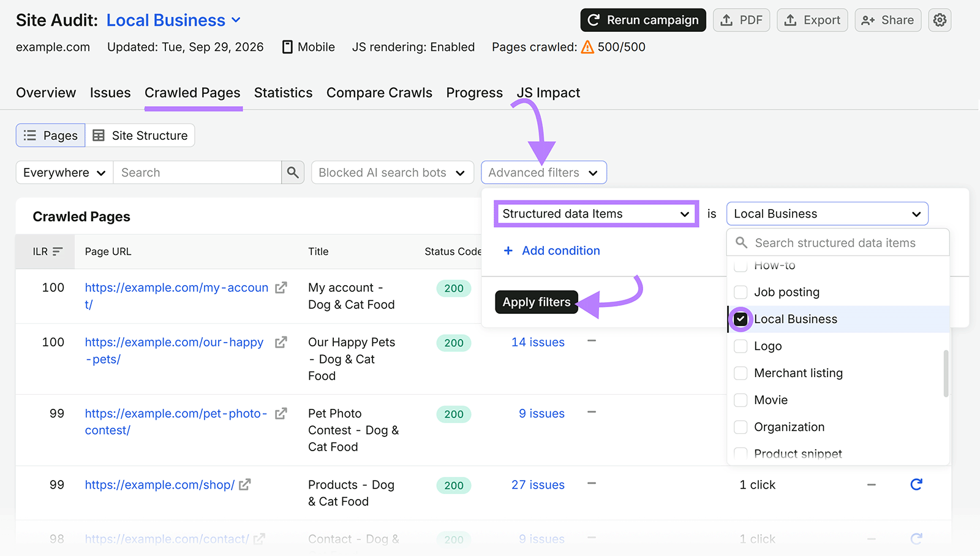Check the Organization checkbox
Screen dimensions: 980x556
[x=741, y=427]
